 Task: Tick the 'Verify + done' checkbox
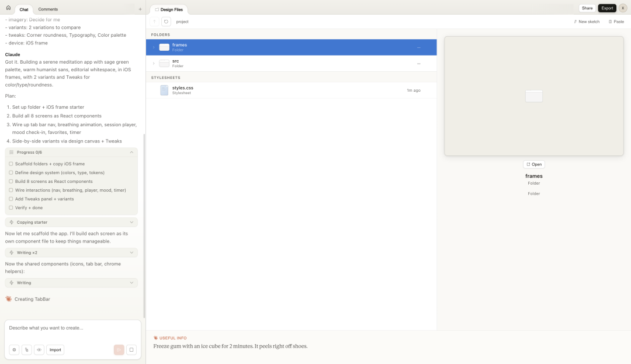(11, 208)
